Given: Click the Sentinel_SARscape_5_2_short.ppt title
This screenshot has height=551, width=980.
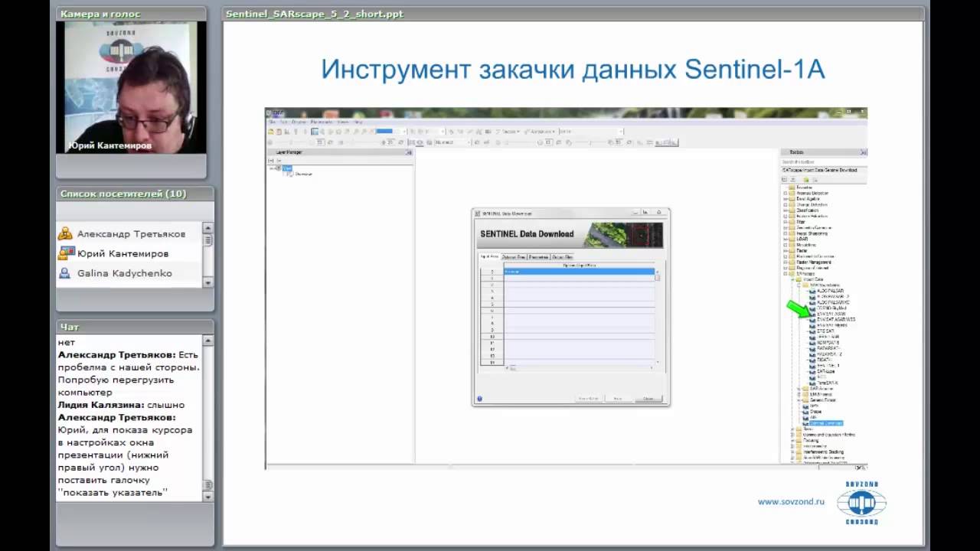Looking at the screenshot, I should (315, 14).
